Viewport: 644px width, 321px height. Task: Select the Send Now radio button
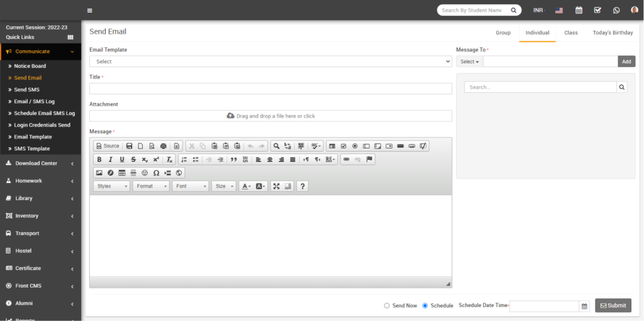click(387, 306)
